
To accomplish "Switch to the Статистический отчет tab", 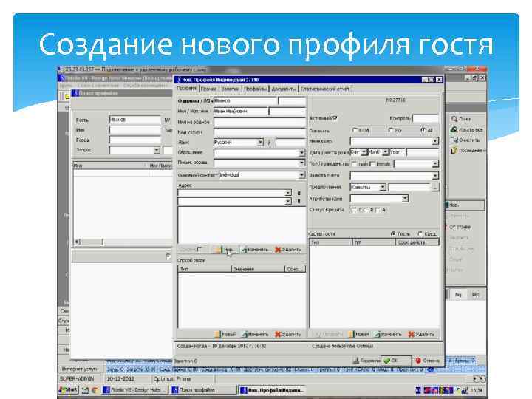I will 325,89.
